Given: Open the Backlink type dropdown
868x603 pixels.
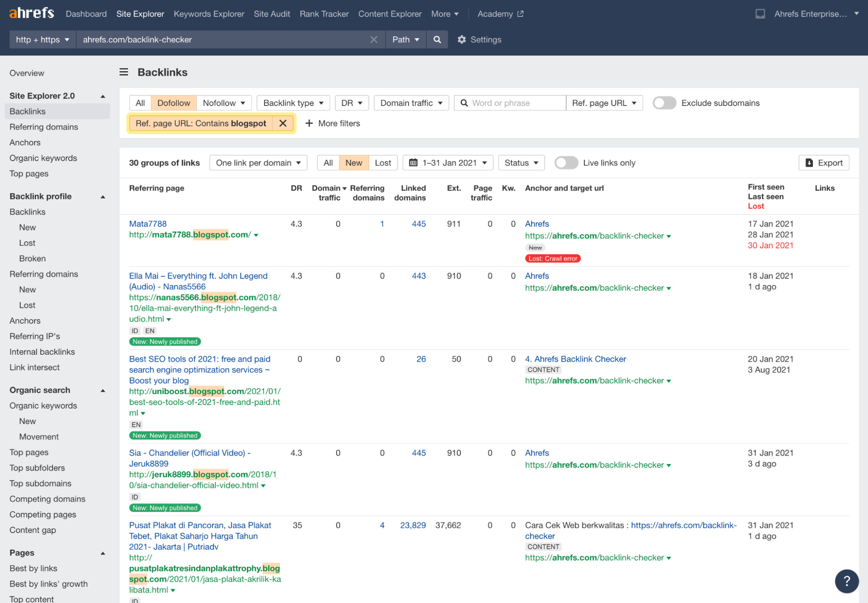Looking at the screenshot, I should pos(293,103).
